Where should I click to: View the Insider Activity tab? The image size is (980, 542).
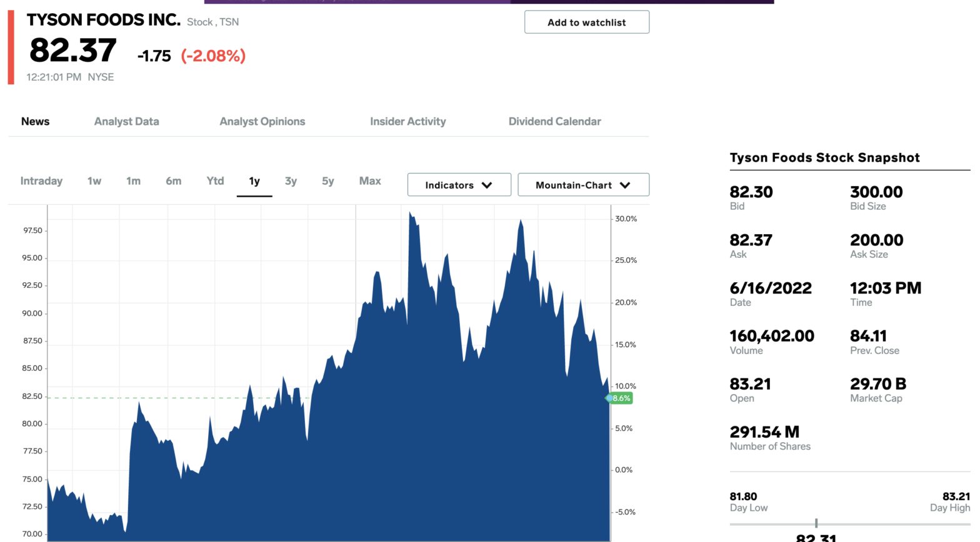pyautogui.click(x=408, y=122)
